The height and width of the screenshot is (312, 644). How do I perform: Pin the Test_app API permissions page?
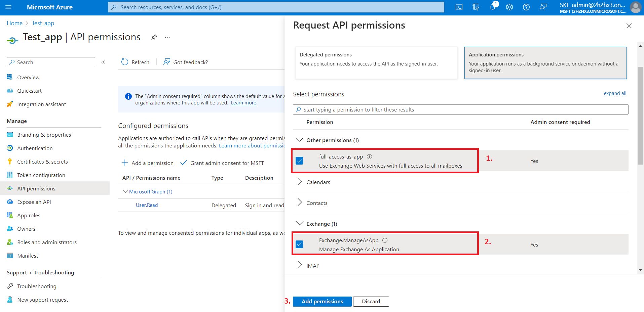click(x=154, y=37)
